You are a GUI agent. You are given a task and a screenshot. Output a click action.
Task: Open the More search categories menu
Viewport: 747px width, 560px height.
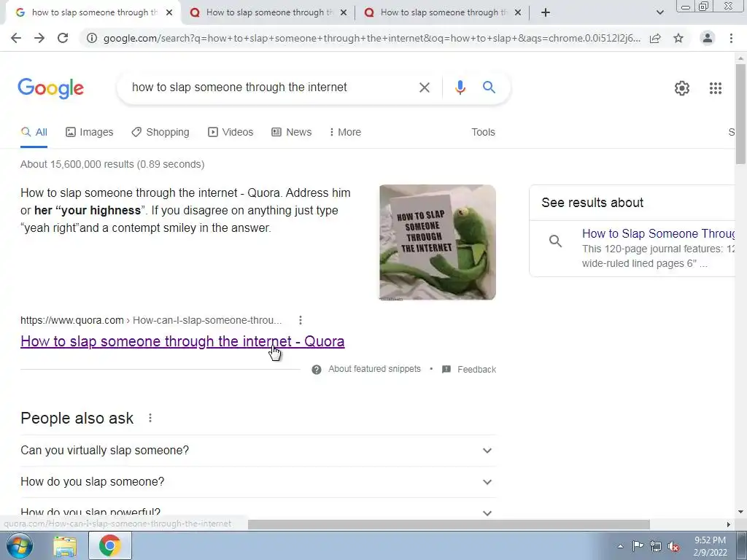[345, 133]
